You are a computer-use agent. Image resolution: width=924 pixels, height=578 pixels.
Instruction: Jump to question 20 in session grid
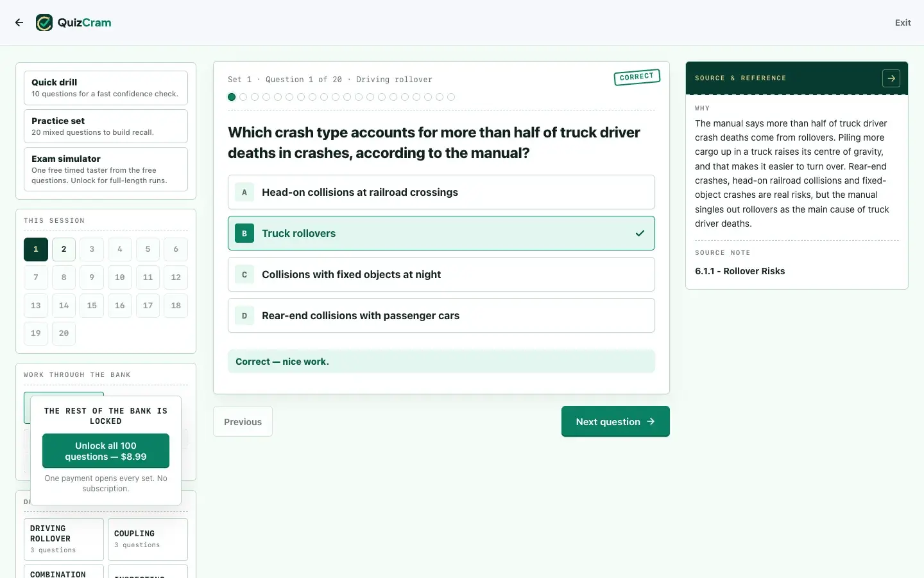click(x=64, y=333)
